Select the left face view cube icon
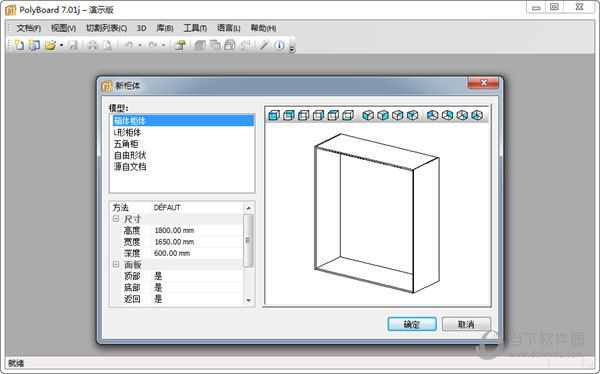The height and width of the screenshot is (374, 600). click(303, 115)
